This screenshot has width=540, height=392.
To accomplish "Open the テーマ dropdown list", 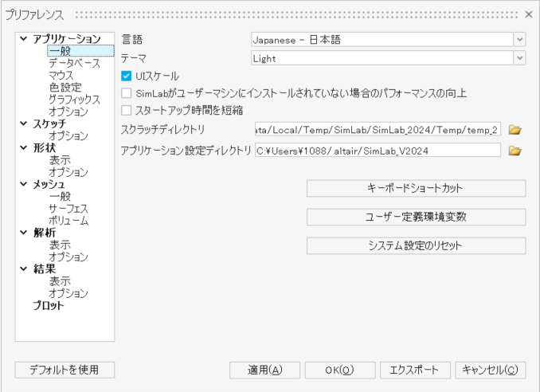I will pos(519,58).
